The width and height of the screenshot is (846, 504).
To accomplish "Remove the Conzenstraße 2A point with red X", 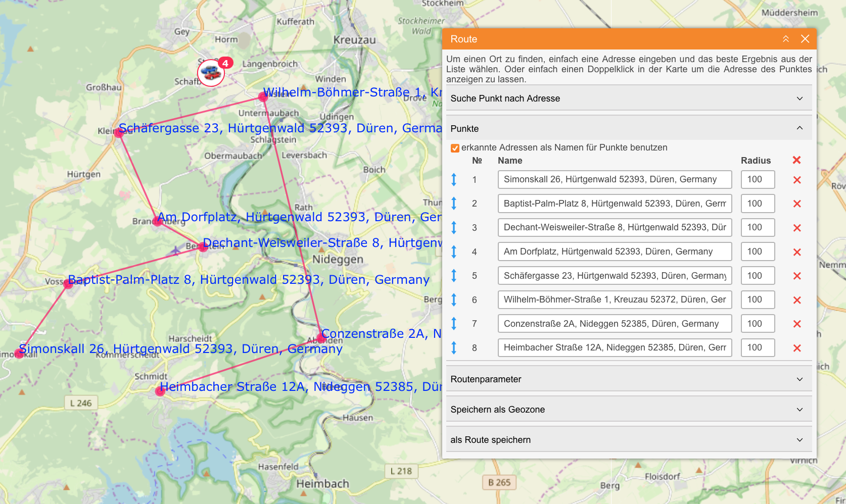I will tap(797, 324).
